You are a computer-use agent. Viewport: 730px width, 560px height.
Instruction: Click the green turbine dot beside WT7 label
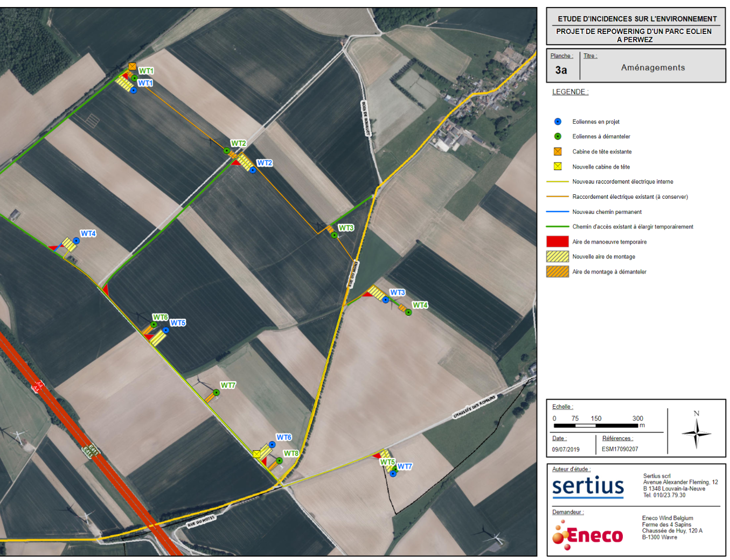[x=216, y=393]
